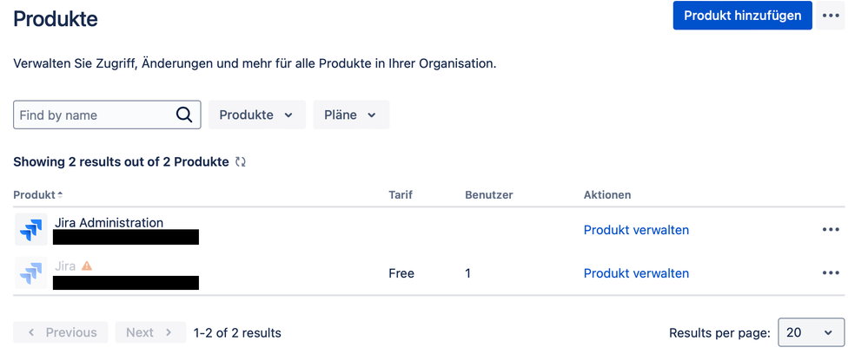This screenshot has height=354, width=868.
Task: Click the Showing 2 results summary text
Action: pos(121,162)
